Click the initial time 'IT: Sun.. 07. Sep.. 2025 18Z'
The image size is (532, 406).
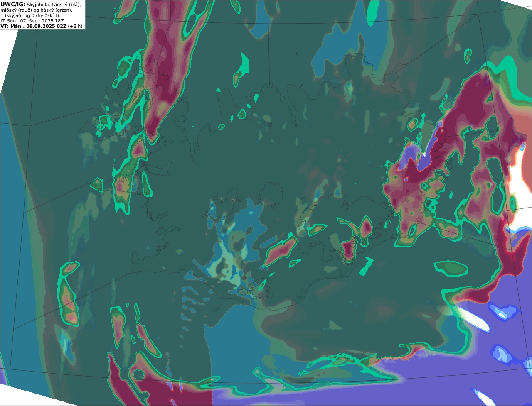tap(32, 20)
